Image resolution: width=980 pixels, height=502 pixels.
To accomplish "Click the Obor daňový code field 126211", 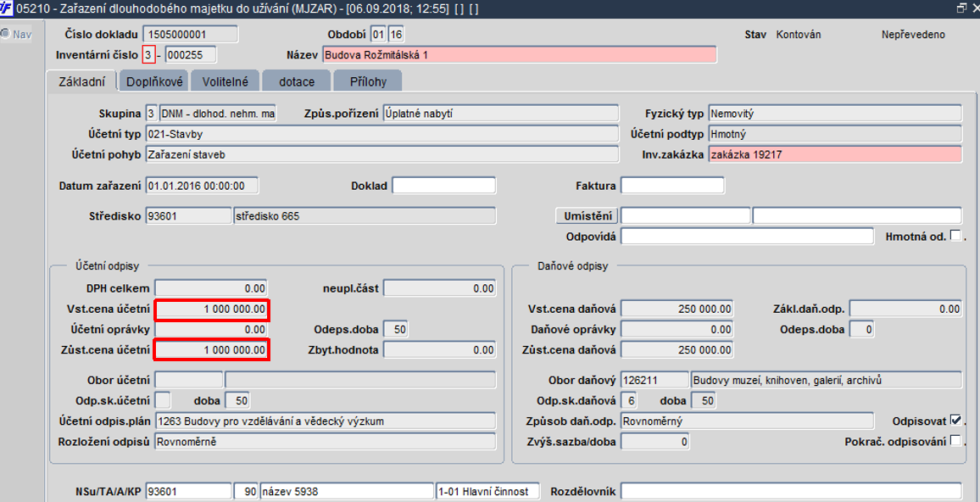I will tap(655, 380).
